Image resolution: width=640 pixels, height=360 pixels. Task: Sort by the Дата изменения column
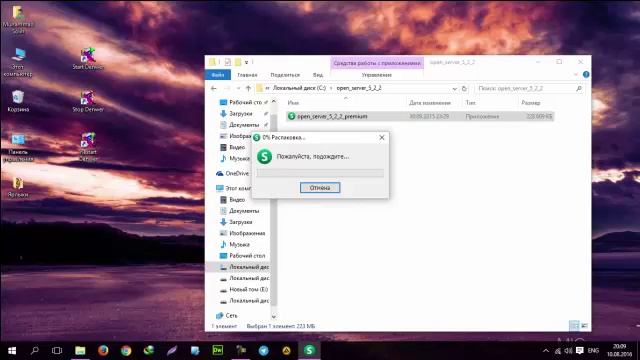pos(430,103)
